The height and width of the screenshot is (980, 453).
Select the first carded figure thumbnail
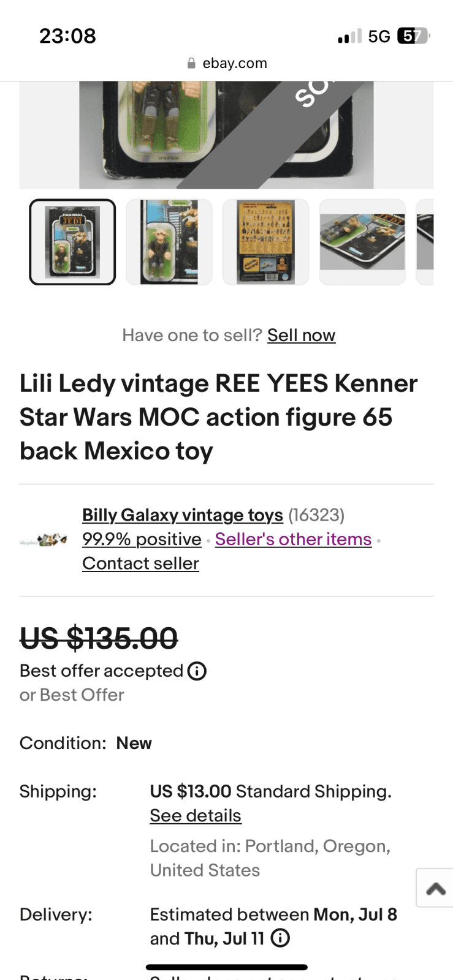pyautogui.click(x=72, y=242)
